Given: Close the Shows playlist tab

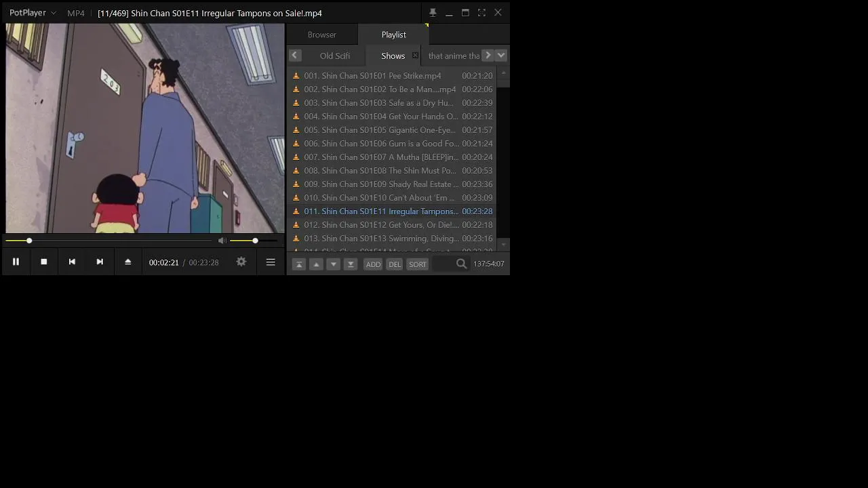Looking at the screenshot, I should 415,56.
